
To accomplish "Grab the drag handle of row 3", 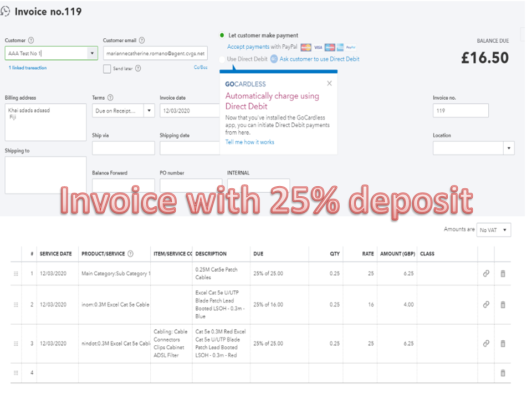I will 16,344.
